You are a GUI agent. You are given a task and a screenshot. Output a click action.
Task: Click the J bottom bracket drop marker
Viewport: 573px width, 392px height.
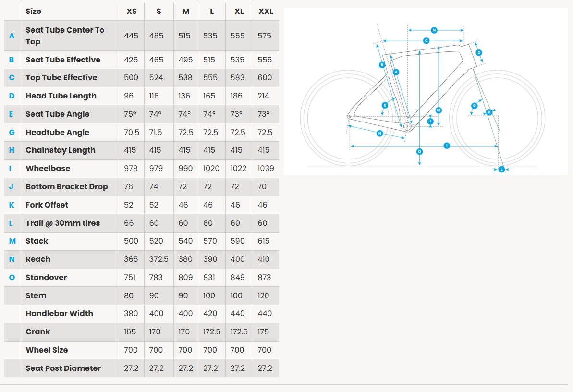(430, 122)
